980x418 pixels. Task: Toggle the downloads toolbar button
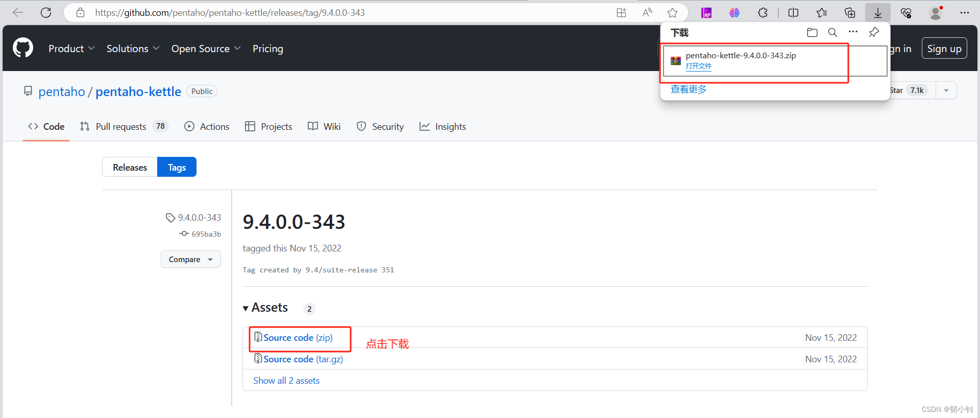(x=878, y=13)
